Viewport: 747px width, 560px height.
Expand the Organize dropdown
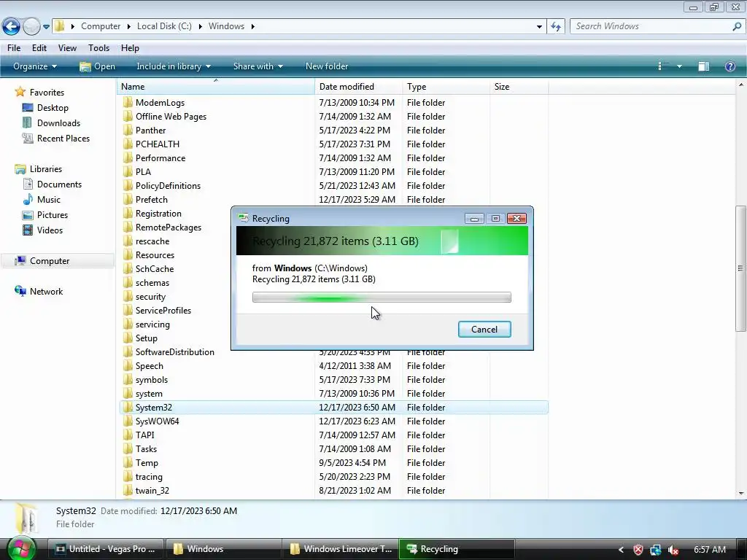[35, 66]
